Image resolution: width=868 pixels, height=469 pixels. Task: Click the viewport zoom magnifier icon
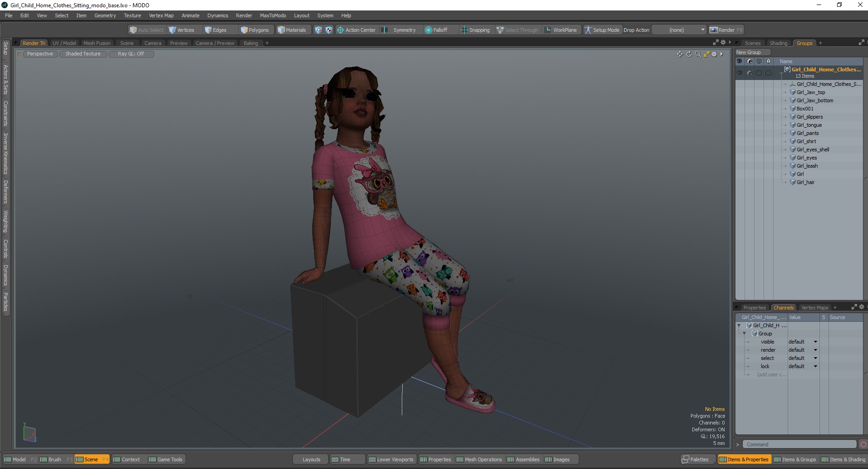click(x=698, y=54)
